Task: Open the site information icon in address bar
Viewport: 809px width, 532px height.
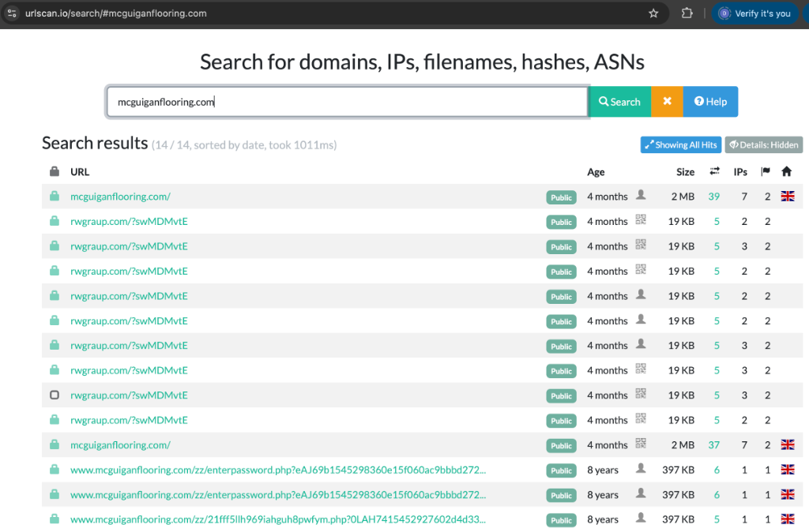Action: (x=12, y=13)
